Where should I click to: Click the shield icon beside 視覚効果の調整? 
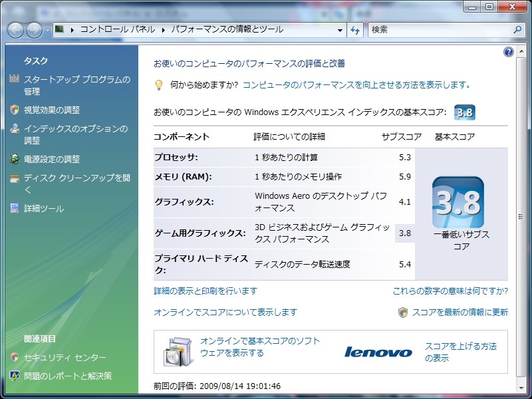click(14, 110)
